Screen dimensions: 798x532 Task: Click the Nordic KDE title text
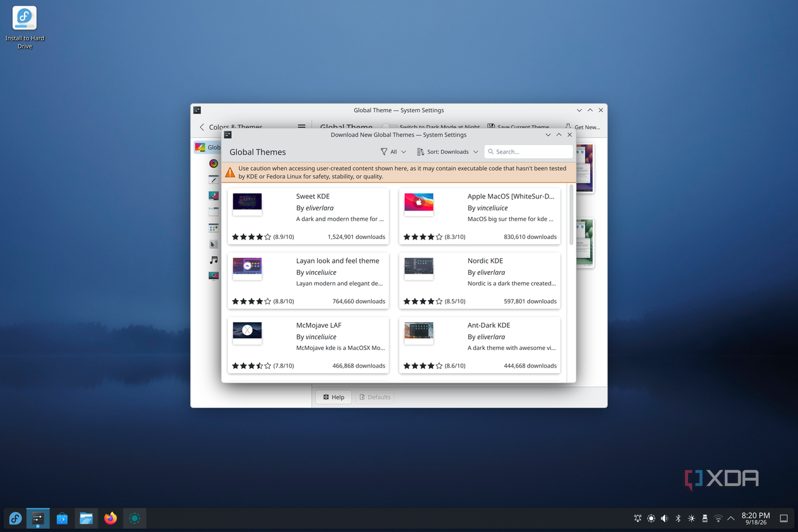click(x=485, y=261)
